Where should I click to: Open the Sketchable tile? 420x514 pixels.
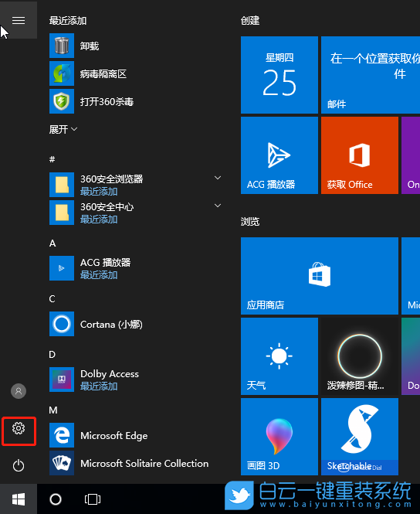360,437
